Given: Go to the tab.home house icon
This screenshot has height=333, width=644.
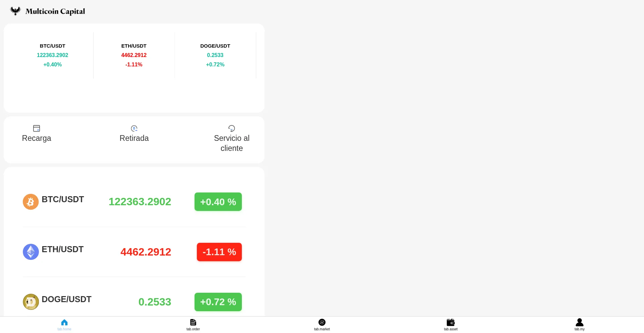Looking at the screenshot, I should [x=64, y=322].
